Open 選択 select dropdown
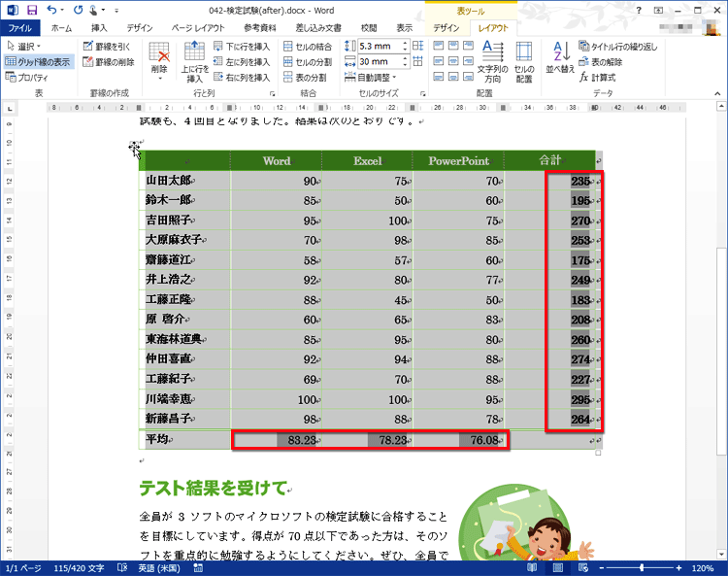The width and height of the screenshot is (728, 576). 24,47
